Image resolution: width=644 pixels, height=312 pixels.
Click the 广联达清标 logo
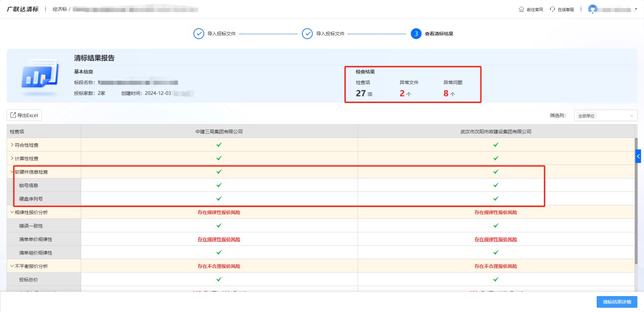click(22, 9)
